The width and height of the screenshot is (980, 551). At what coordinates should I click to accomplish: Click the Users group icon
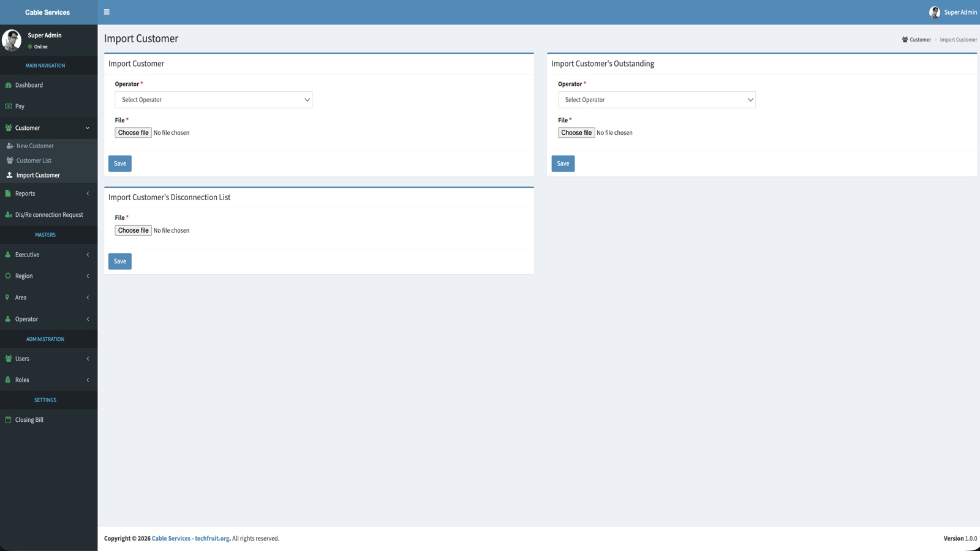pyautogui.click(x=9, y=359)
